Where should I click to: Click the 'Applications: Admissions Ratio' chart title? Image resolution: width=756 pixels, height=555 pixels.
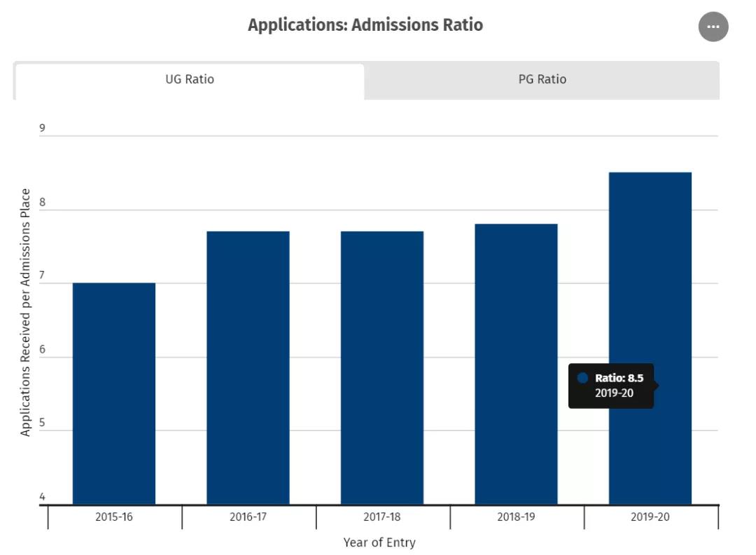[365, 25]
